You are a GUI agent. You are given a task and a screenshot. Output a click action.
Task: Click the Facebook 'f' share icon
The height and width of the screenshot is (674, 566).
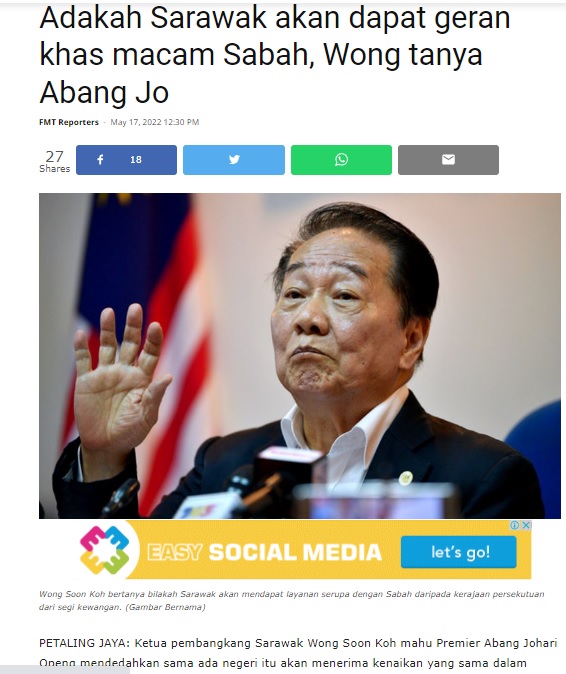tap(100, 160)
